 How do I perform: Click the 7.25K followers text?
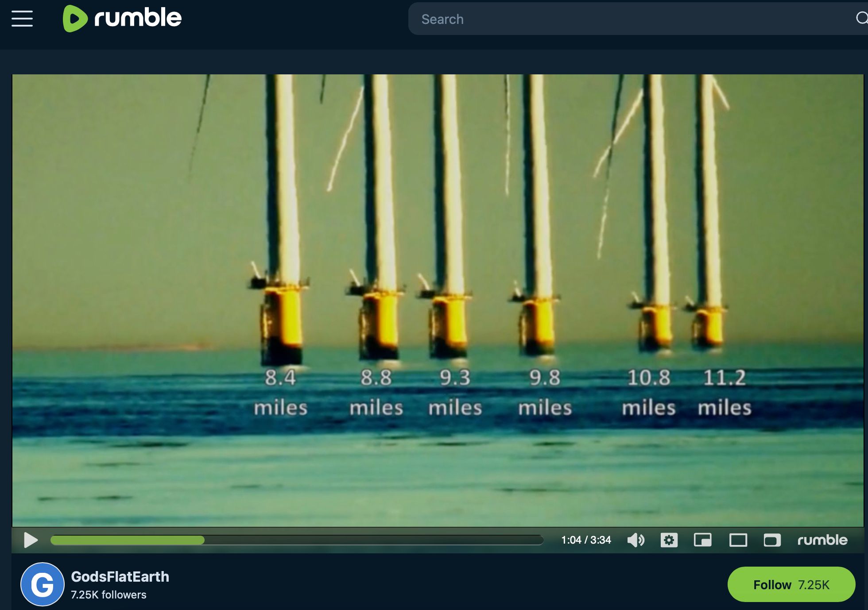coord(108,595)
